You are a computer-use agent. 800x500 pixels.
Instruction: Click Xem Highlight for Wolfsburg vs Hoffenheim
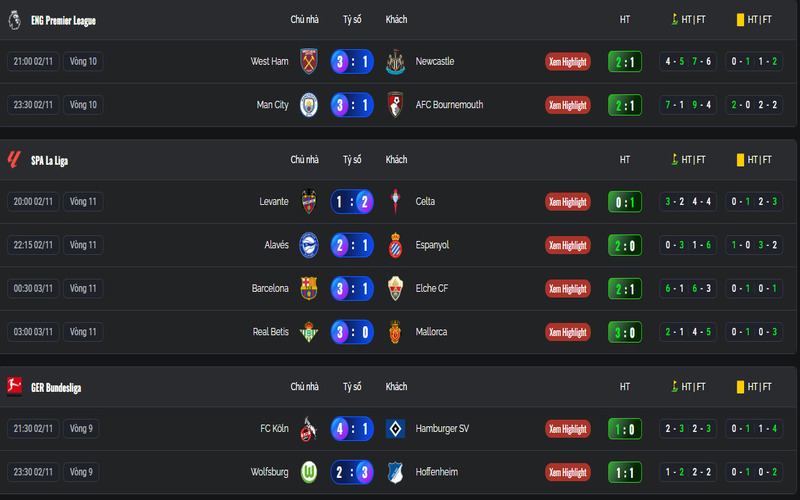(x=567, y=472)
